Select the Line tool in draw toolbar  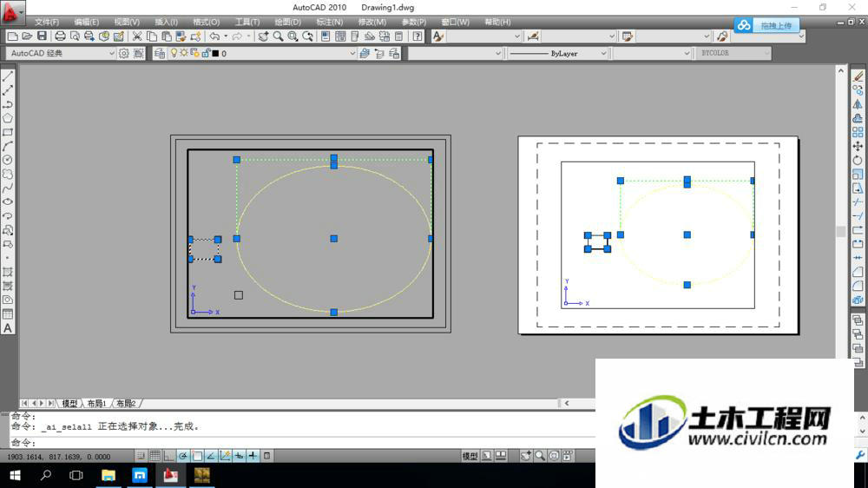click(8, 76)
